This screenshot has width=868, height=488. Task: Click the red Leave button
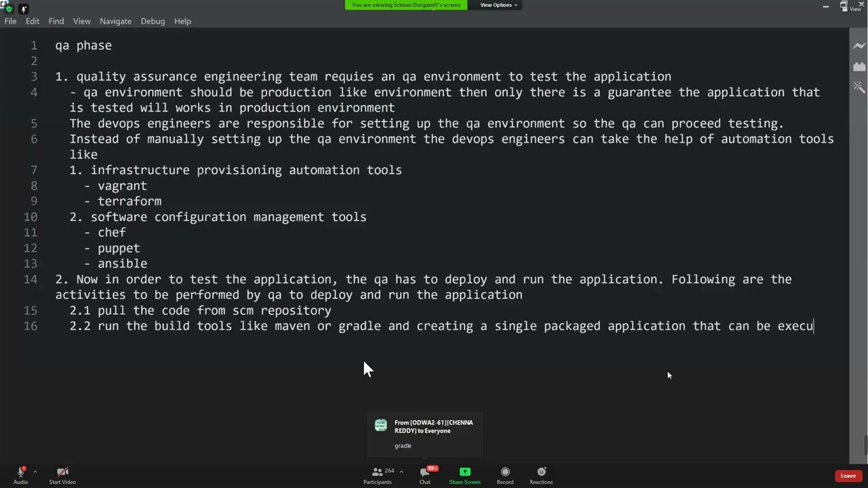[x=848, y=476]
